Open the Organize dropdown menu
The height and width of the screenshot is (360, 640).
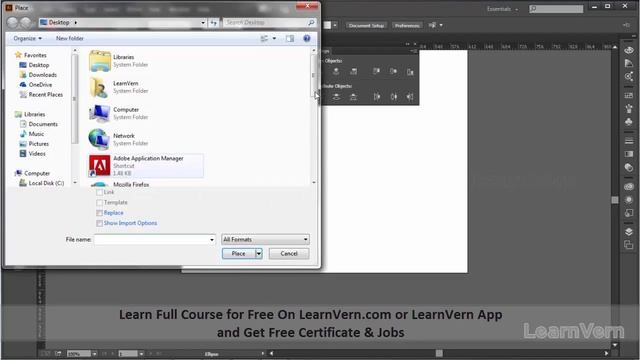coord(27,38)
